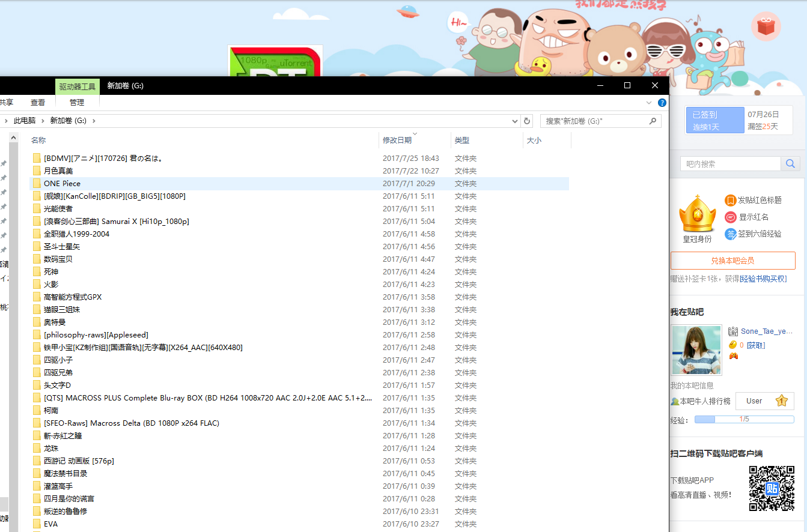Select the 数码宝贝 folder icon
This screenshot has width=807, height=532.
coord(37,259)
